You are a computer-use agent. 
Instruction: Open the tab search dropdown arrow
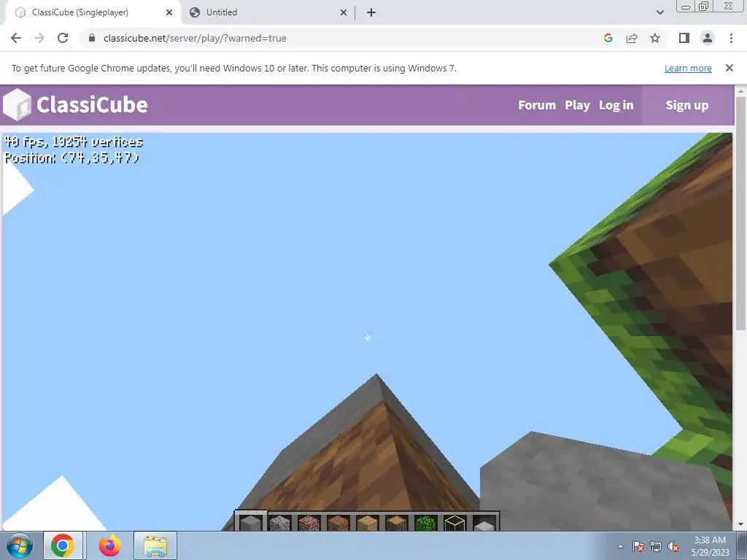pyautogui.click(x=659, y=12)
